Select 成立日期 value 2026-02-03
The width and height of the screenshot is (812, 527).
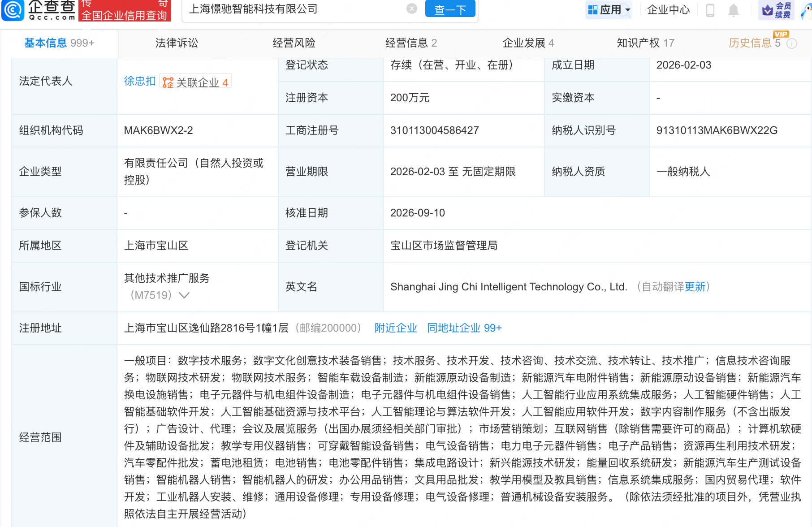coord(683,65)
